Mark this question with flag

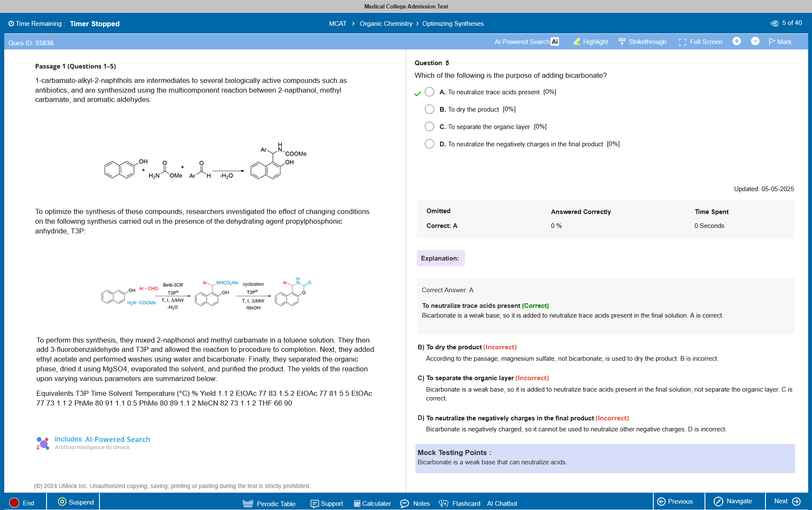coord(780,41)
